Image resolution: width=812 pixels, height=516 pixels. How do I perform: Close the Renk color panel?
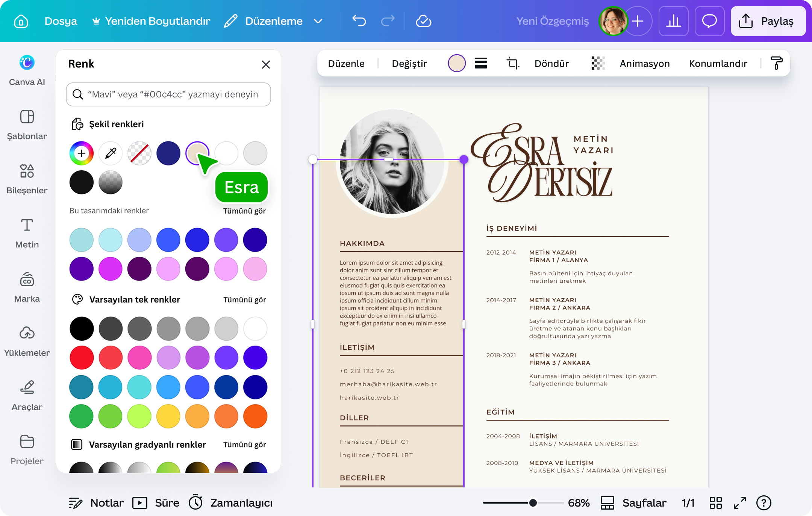point(266,64)
